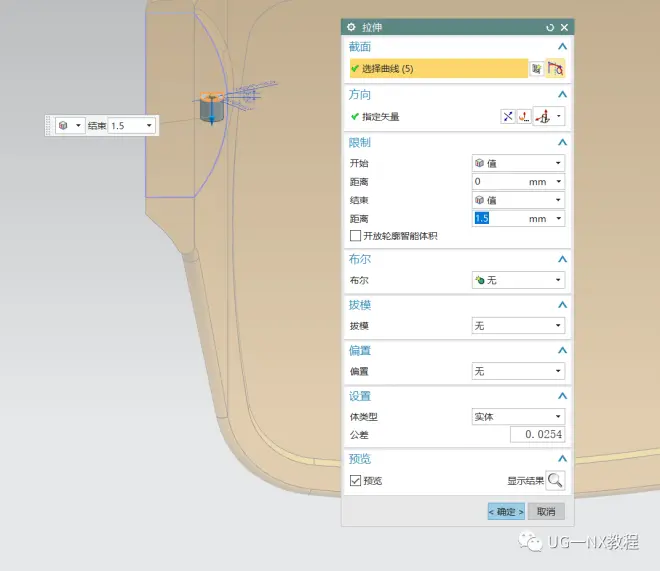Open the 拔模 dropdown
660x571 pixels.
517,326
